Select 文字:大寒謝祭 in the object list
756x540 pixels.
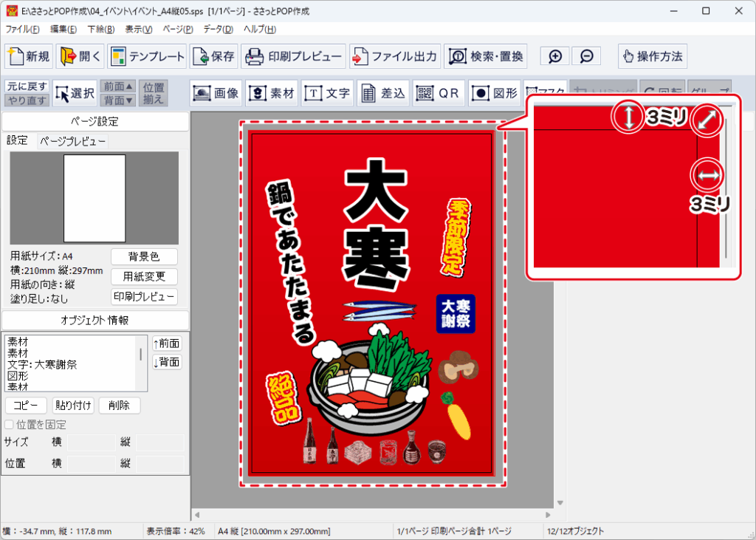pos(41,364)
